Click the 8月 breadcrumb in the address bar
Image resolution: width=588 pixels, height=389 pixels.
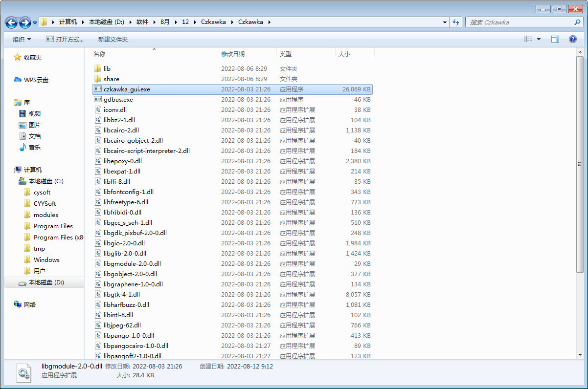point(165,22)
